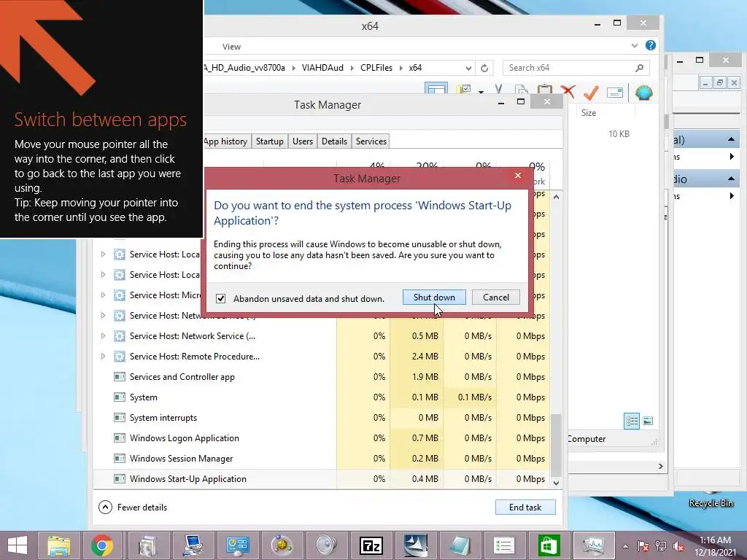Click the blue help question mark icon
747x560 pixels.
pos(650,45)
